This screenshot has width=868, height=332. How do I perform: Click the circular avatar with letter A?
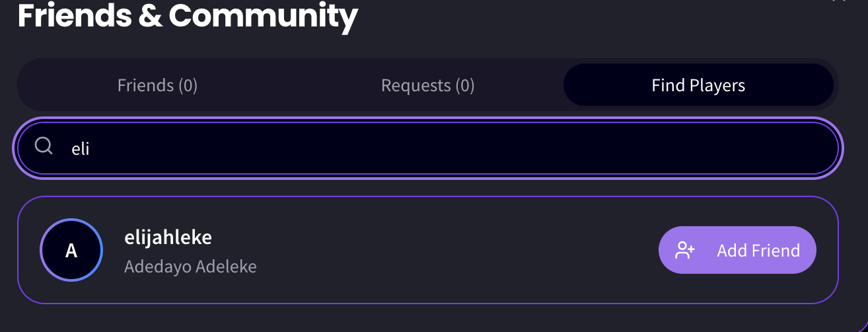tap(71, 251)
